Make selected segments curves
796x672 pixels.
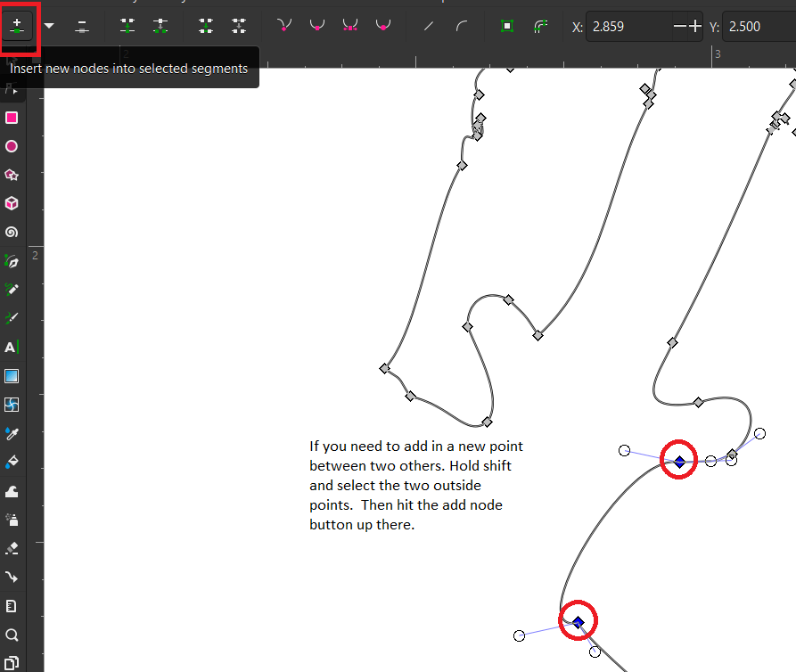click(x=461, y=26)
